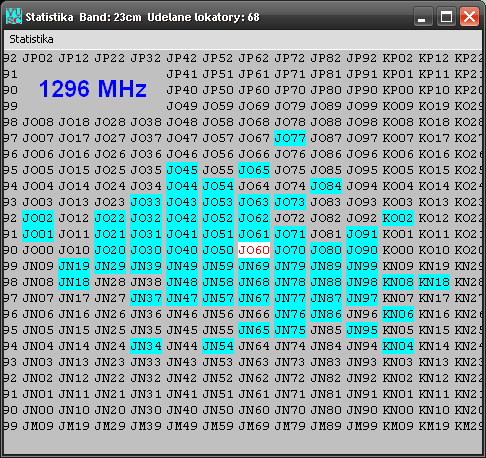The height and width of the screenshot is (458, 486).
Task: Click locator JM49 in bottom row
Action: click(x=182, y=426)
